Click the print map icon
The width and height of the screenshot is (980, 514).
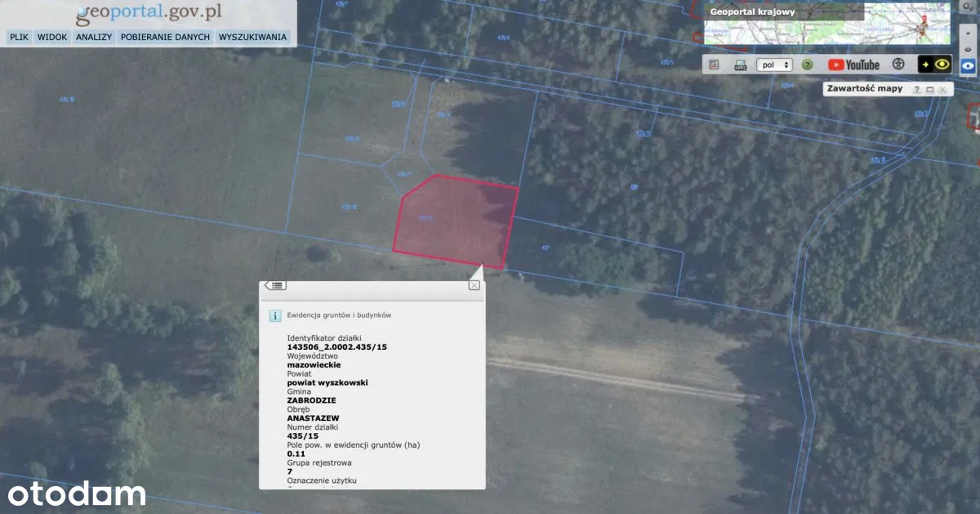(x=740, y=65)
